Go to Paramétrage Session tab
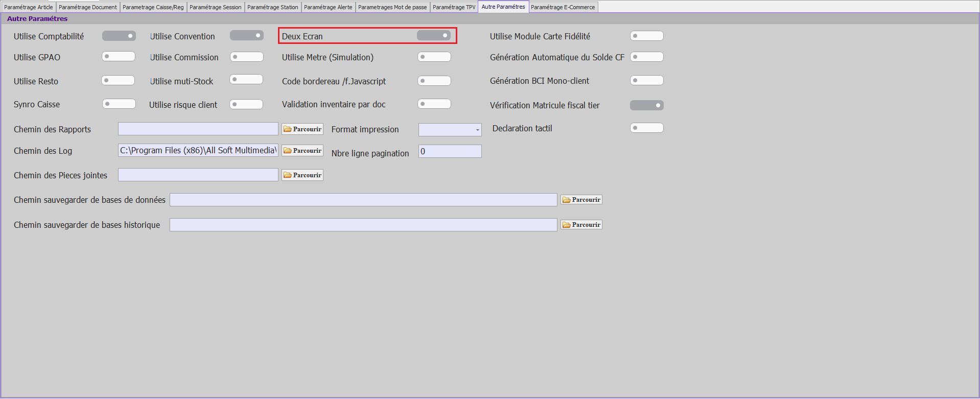Screen dimensions: 980x399 pos(216,7)
